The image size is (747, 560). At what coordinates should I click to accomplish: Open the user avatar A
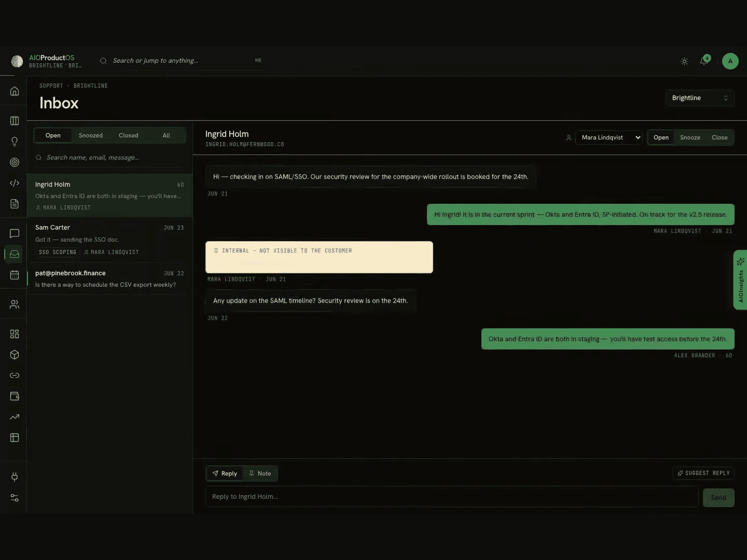click(x=730, y=61)
